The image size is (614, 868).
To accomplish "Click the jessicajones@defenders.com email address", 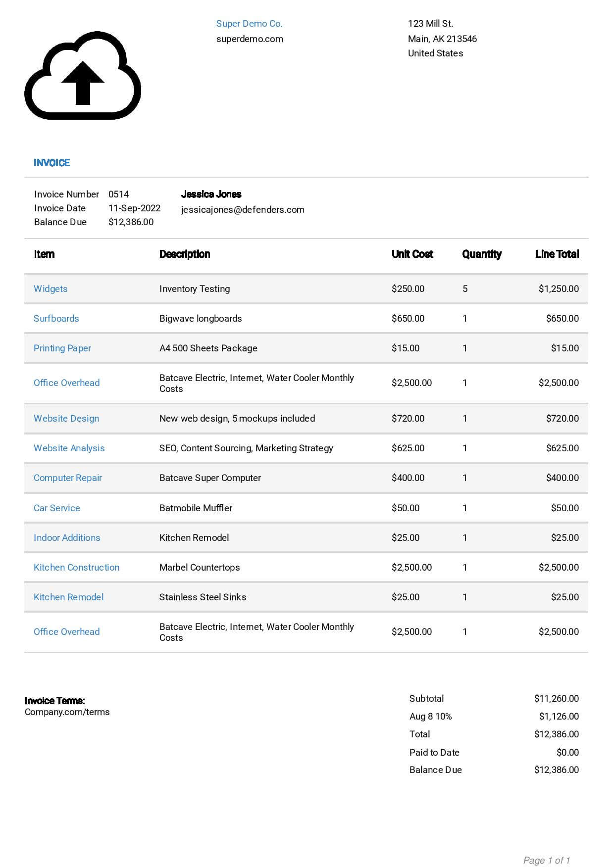I will coord(243,209).
